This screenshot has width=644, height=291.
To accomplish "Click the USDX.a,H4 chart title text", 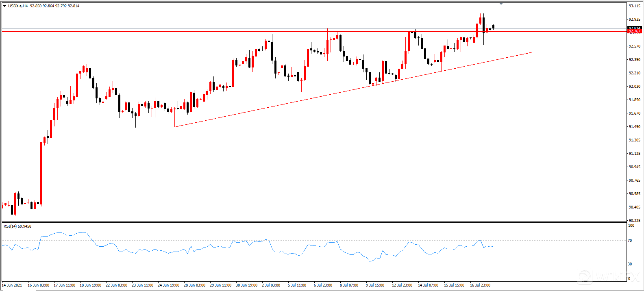I will point(18,6).
